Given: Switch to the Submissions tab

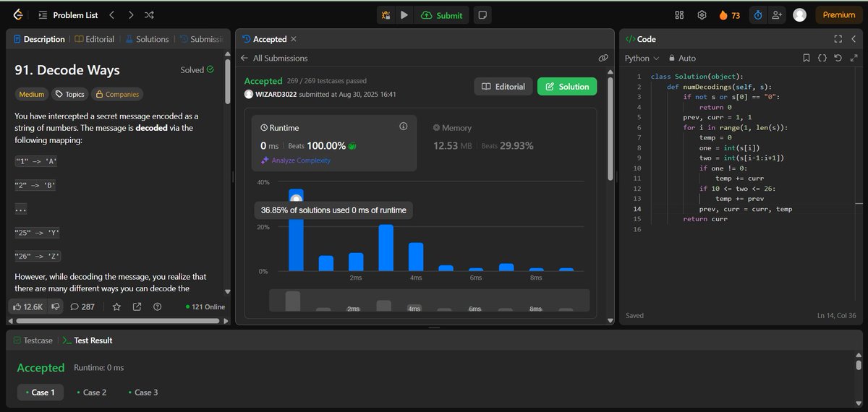Looking at the screenshot, I should click(x=201, y=39).
